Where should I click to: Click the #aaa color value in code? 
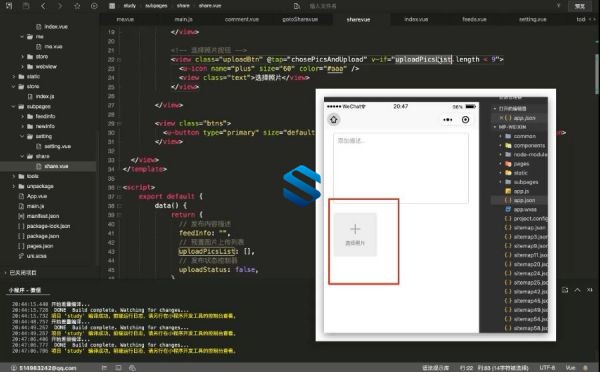pos(335,69)
